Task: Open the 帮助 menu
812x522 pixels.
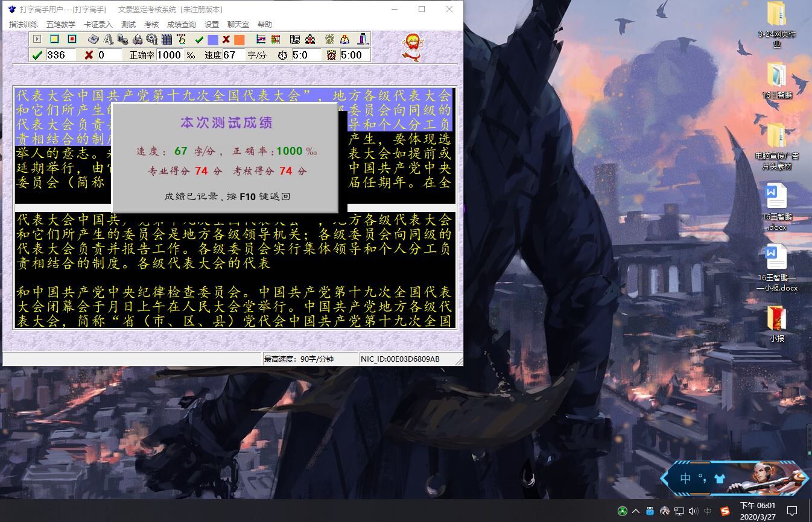Action: click(265, 25)
